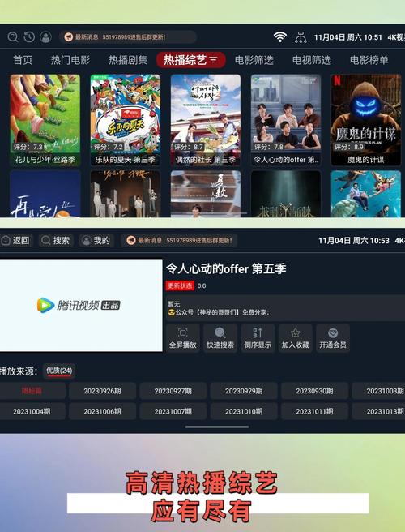Click 更新状态 red badge
This screenshot has width=405, height=532.
[180, 285]
